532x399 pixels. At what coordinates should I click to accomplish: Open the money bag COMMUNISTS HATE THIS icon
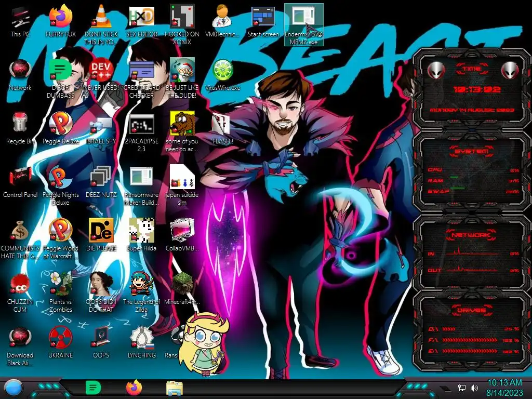(x=20, y=238)
